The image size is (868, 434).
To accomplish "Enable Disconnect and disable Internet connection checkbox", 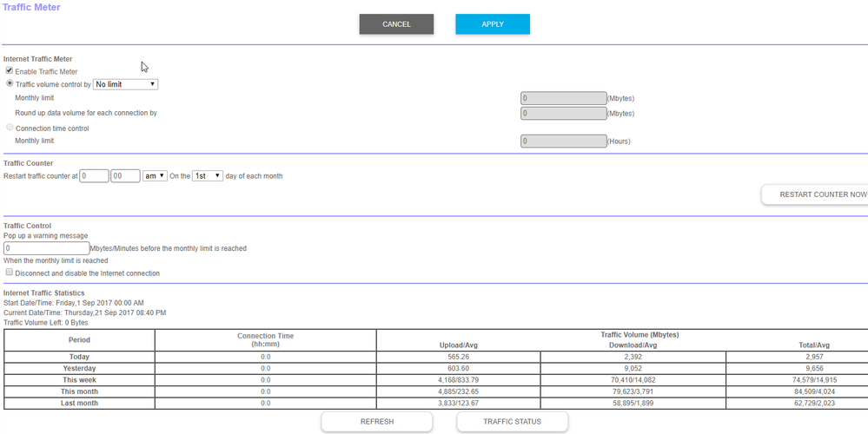I will [x=10, y=272].
